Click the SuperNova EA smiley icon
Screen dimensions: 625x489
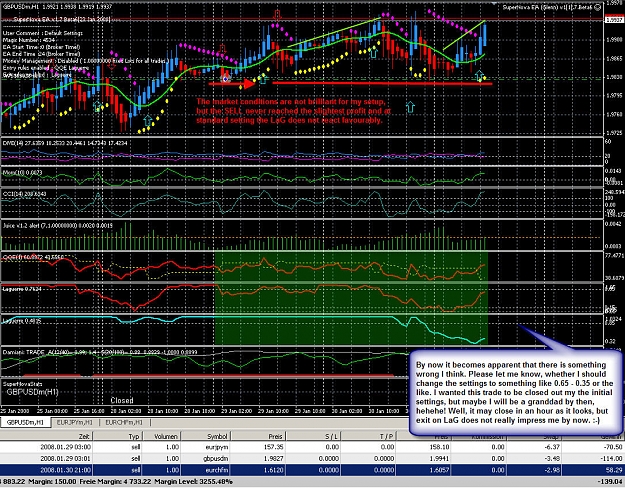pos(597,7)
